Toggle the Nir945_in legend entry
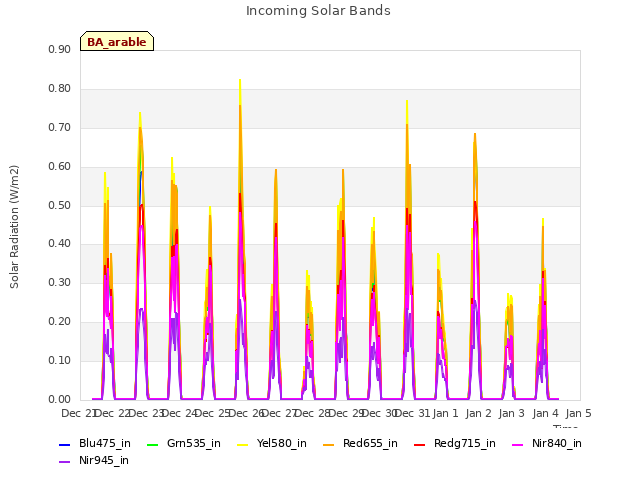 click(x=94, y=460)
